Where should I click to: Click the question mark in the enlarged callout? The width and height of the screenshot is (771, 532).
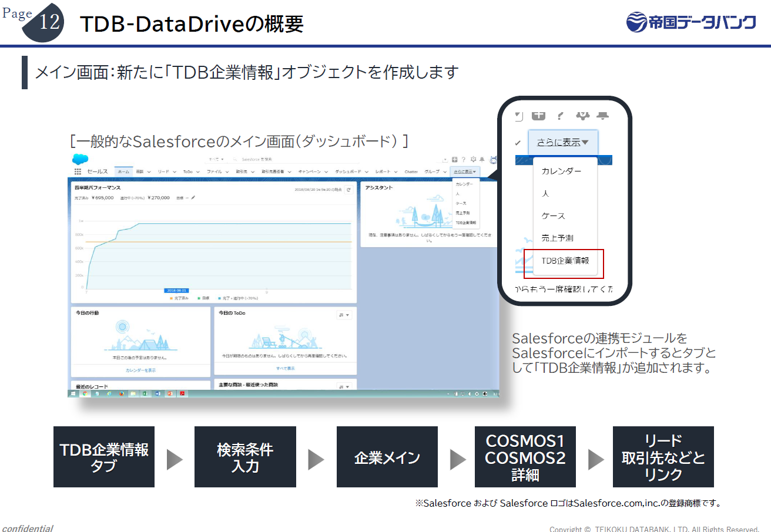point(560,116)
